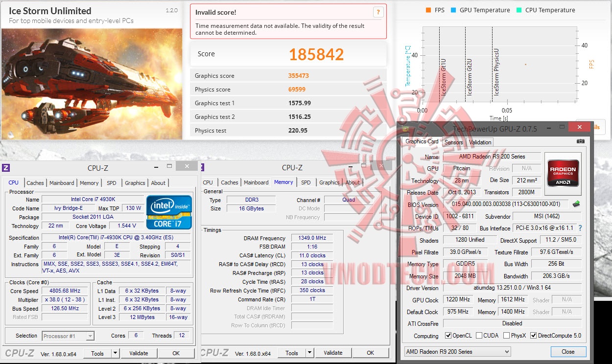Click the Intel Core i7 logo in CPU-Z
Viewport: 612px width, 364px height.
click(x=169, y=212)
